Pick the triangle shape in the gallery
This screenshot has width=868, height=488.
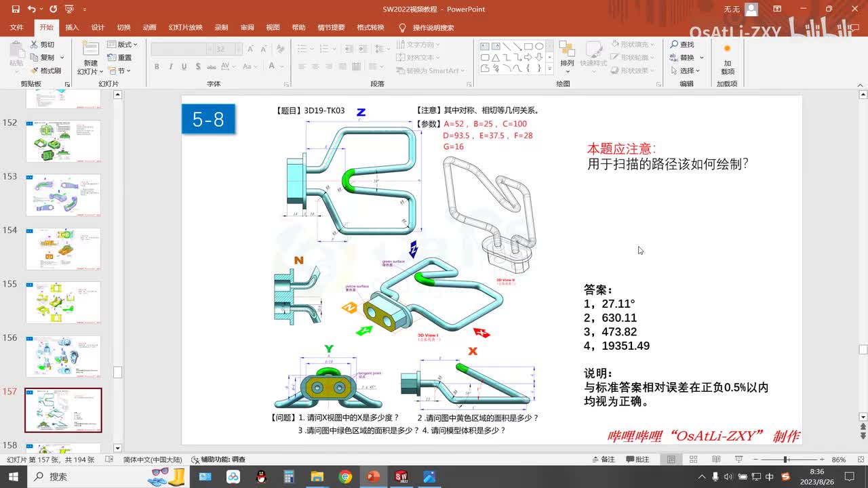tap(496, 58)
